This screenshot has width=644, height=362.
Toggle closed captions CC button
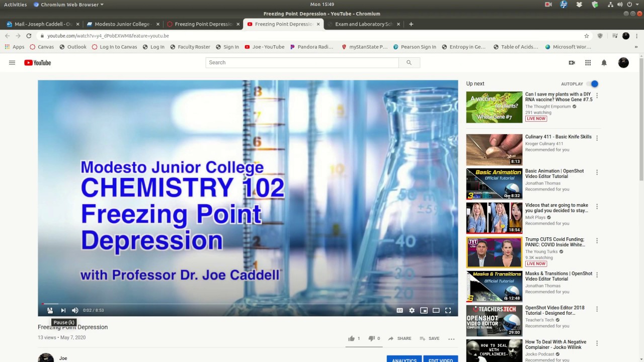(400, 310)
